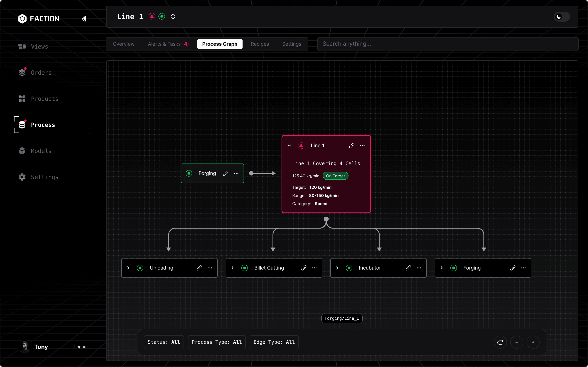Open the Alerts & Tasks tab
Screen dimensions: 588x367
coord(168,44)
